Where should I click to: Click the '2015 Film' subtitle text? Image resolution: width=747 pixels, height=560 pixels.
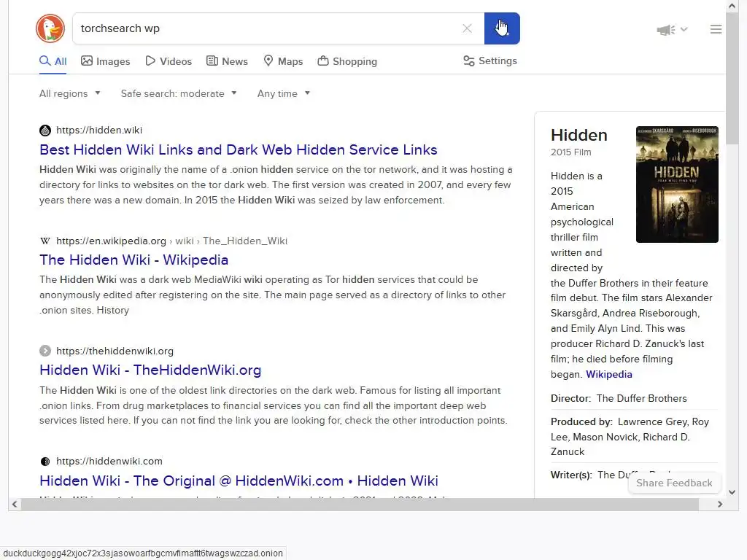point(570,152)
